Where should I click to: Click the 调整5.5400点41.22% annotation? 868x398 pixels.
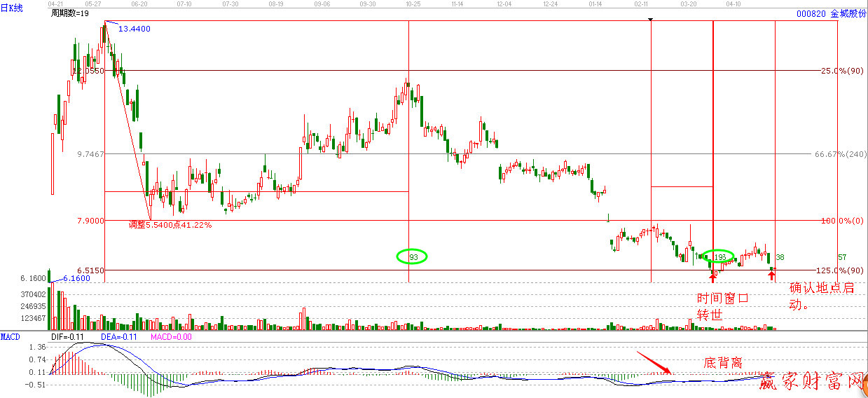point(170,225)
